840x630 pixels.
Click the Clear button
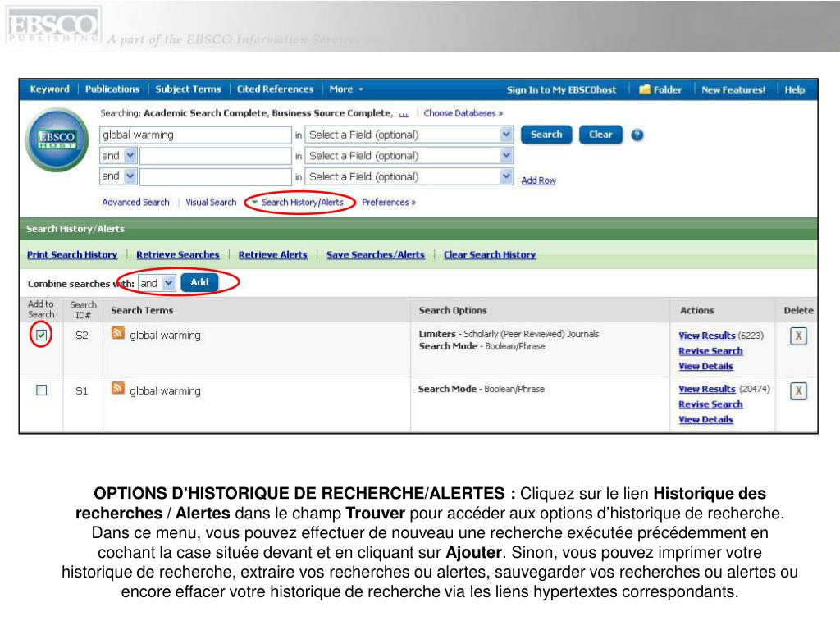point(600,135)
